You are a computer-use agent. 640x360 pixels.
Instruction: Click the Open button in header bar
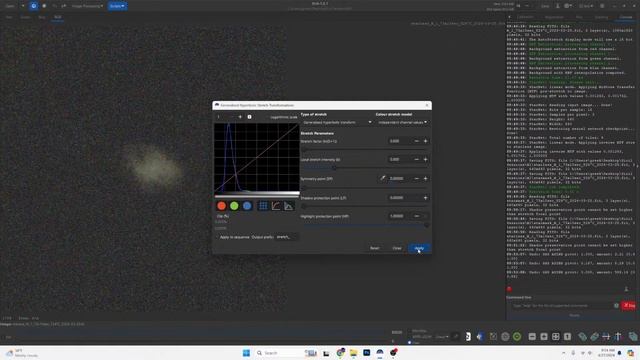coord(10,6)
